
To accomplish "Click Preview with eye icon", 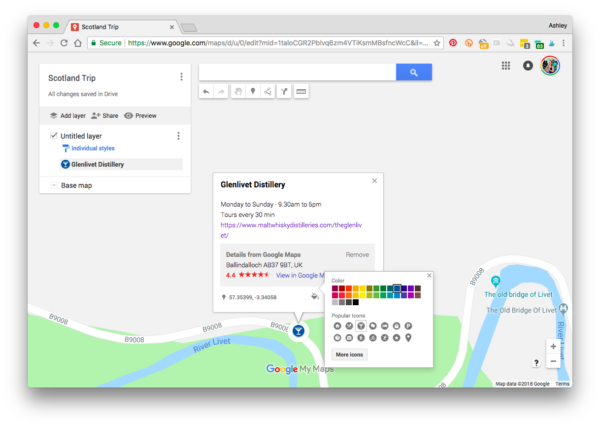I will [140, 116].
